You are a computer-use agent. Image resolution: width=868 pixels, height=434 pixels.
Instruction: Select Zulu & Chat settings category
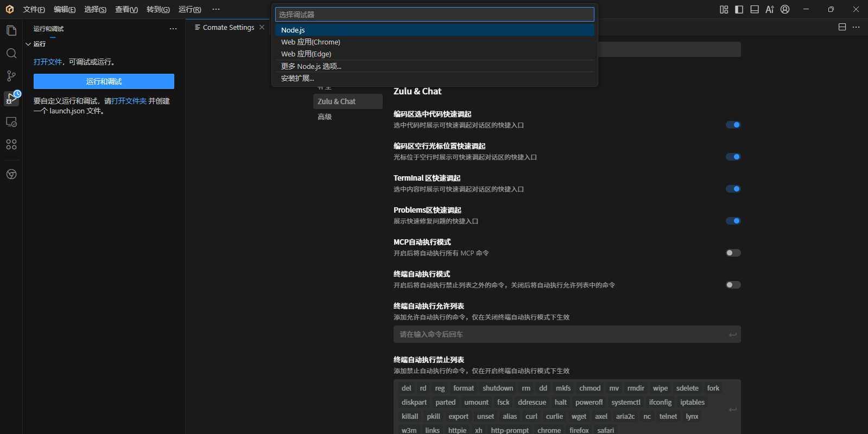(x=337, y=101)
